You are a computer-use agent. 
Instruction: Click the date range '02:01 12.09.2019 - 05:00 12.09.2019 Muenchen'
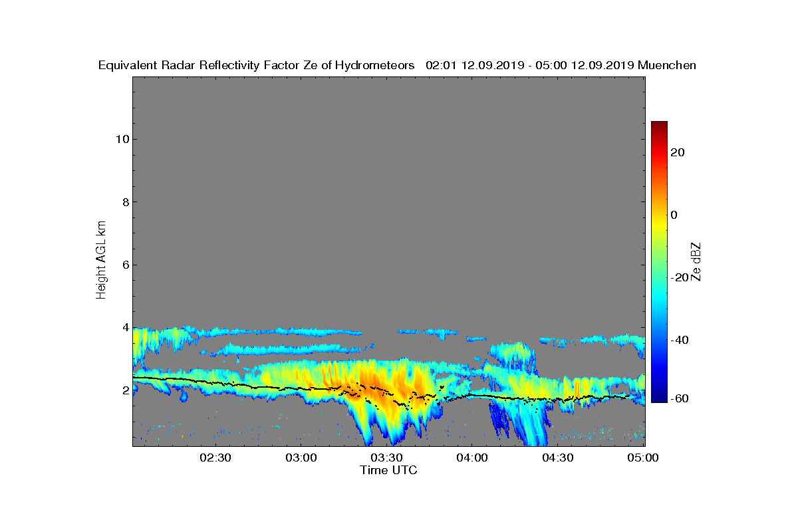point(561,65)
